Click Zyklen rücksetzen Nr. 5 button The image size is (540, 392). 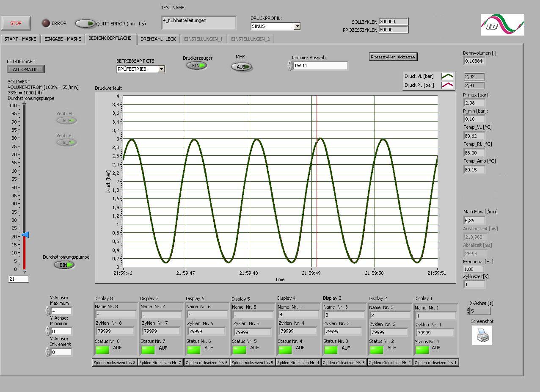[253, 362]
